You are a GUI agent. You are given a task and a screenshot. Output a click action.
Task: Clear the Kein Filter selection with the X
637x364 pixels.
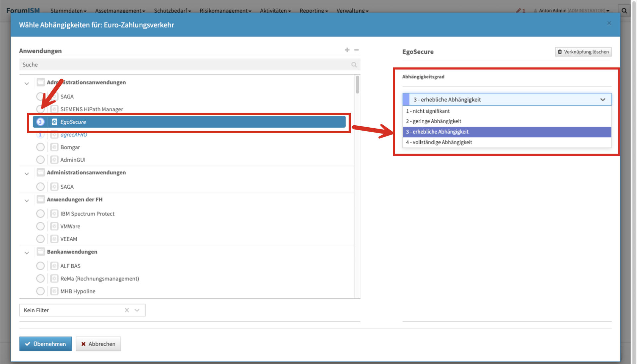point(127,310)
